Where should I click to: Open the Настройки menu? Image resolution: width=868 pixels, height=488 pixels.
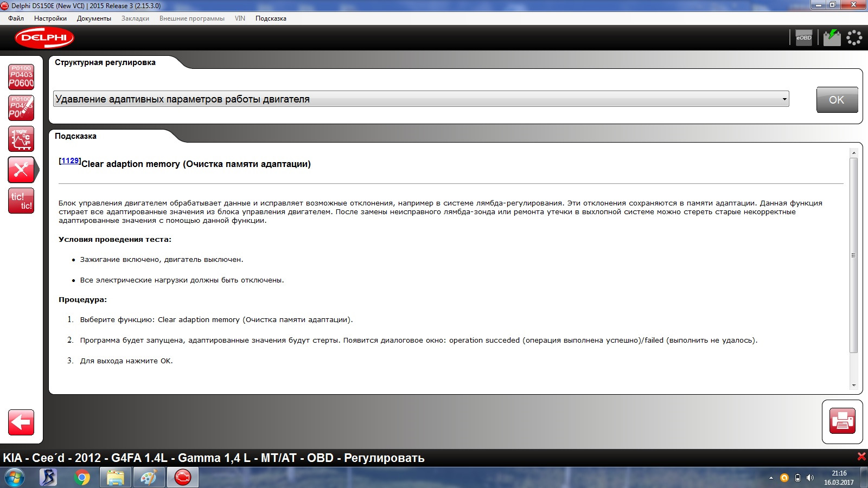[x=50, y=18]
